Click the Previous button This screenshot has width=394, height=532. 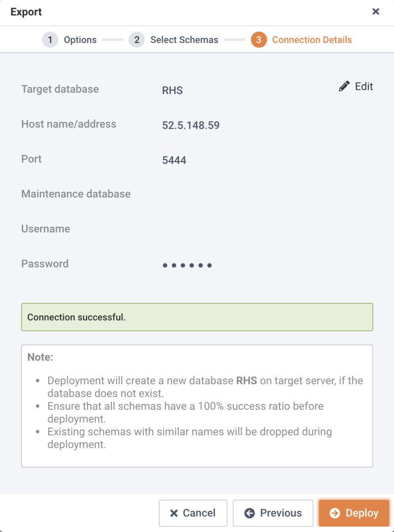[273, 513]
